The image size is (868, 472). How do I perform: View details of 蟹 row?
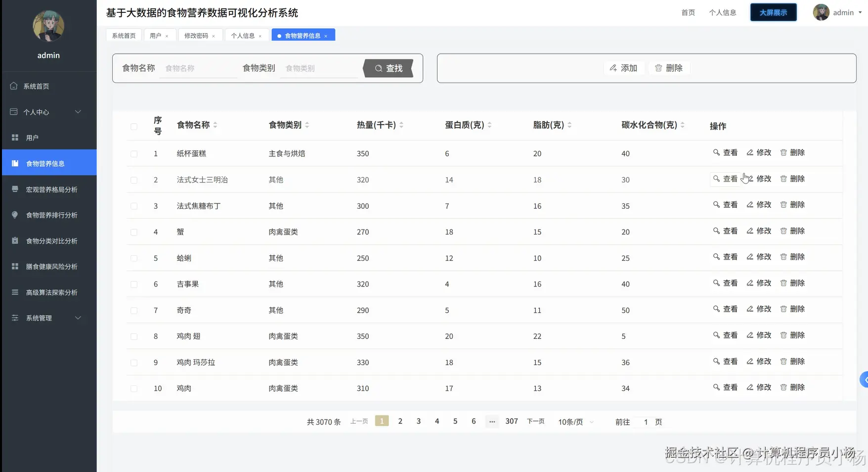tap(725, 231)
